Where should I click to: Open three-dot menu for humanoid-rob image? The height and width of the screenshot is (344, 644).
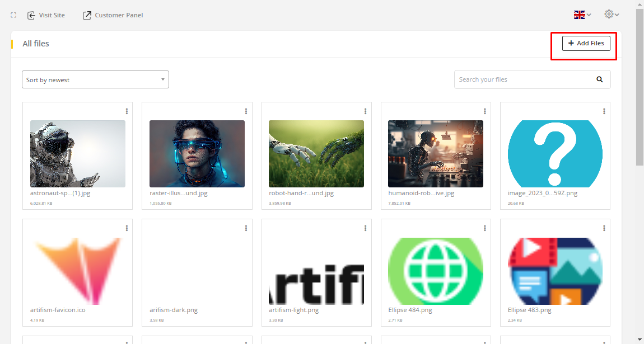click(485, 111)
